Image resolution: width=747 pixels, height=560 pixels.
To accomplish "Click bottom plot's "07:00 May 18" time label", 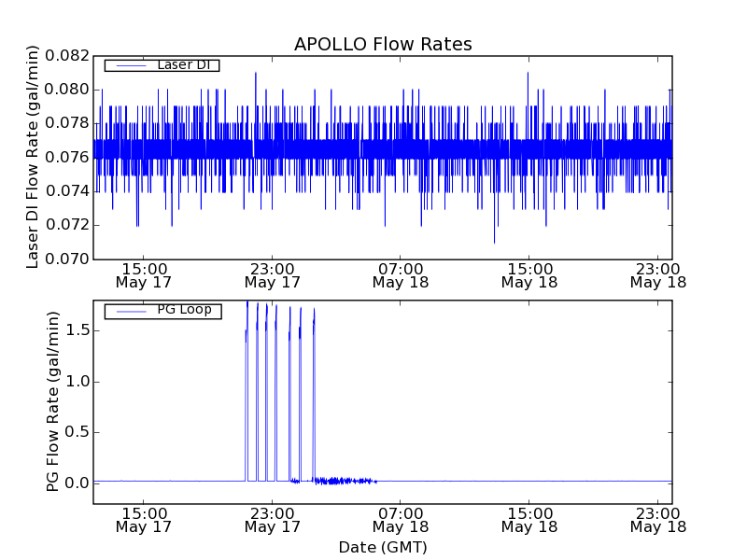I will coord(401,520).
